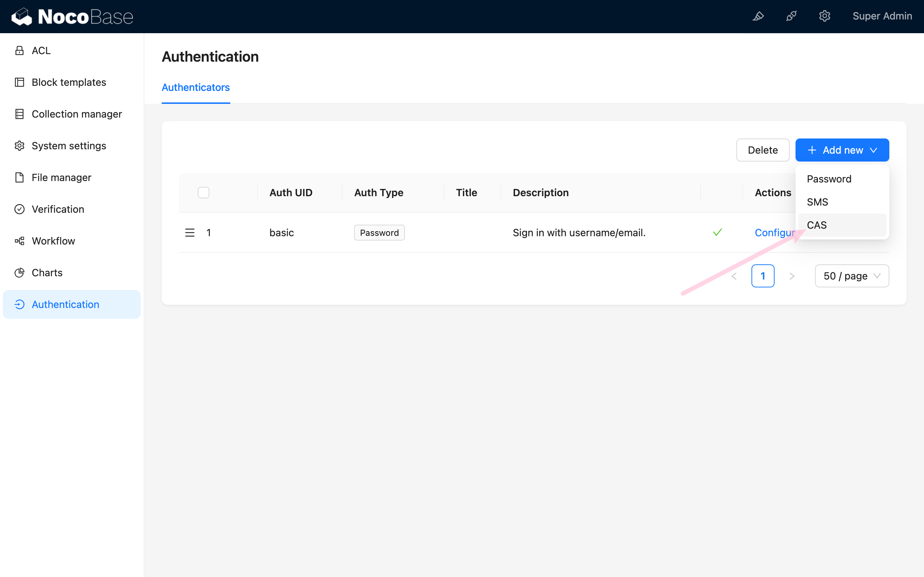The height and width of the screenshot is (577, 924).
Task: Click the Add new dropdown button
Action: click(x=842, y=150)
